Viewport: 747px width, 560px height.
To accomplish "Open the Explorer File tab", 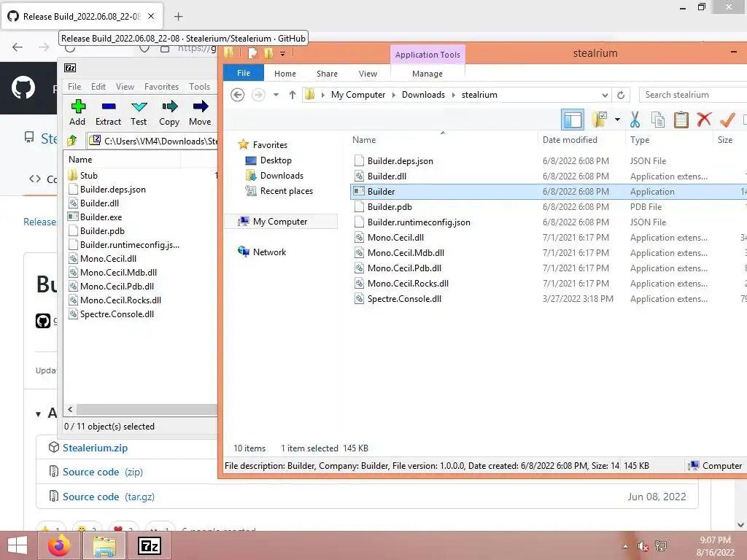I will [244, 73].
